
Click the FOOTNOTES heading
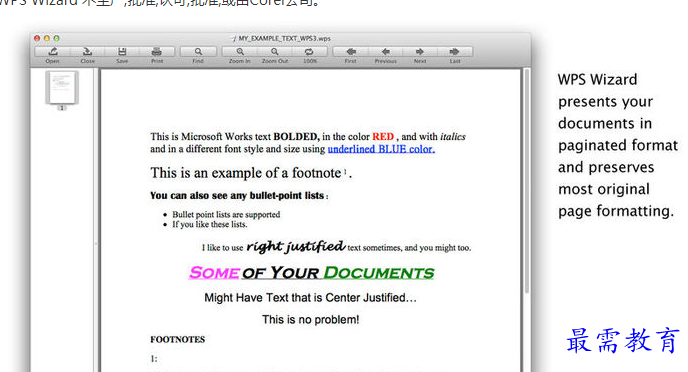[x=178, y=340]
